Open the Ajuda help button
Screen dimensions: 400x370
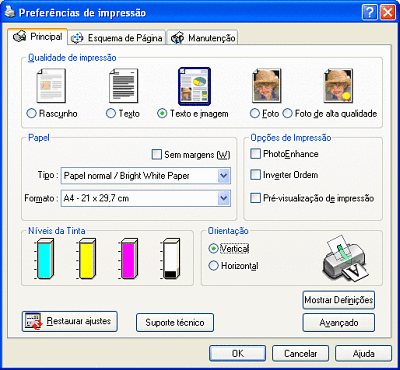click(x=363, y=353)
